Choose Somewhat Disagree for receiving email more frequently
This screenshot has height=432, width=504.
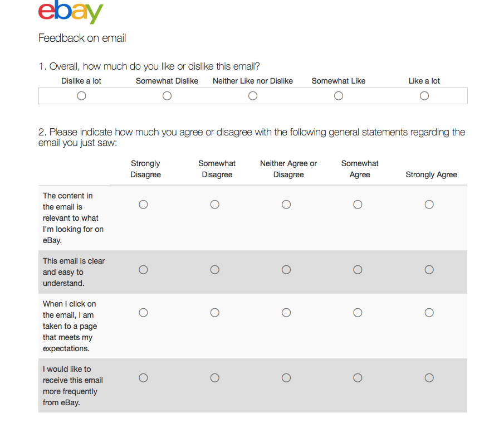[x=215, y=377]
